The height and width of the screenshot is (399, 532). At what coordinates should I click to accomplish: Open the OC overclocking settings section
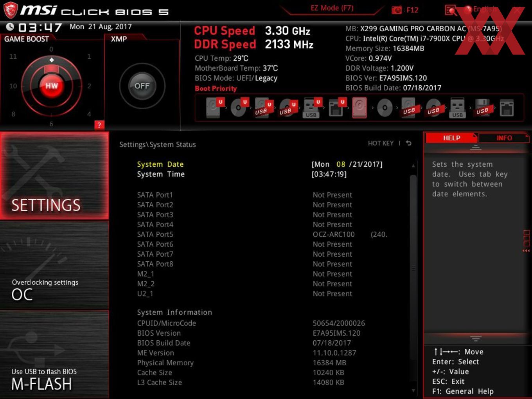tap(54, 265)
